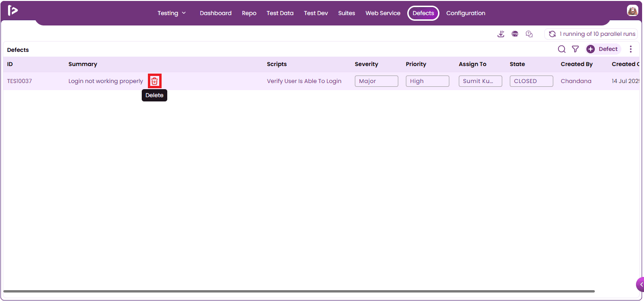Click the Verify User Is Able To Login script
Viewport: 644px width, 301px height.
point(304,81)
